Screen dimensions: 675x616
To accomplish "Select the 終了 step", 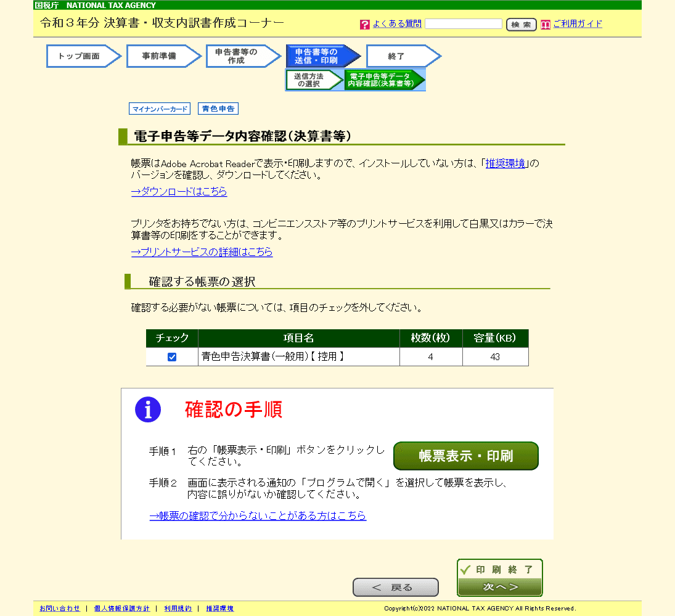I will pos(401,55).
